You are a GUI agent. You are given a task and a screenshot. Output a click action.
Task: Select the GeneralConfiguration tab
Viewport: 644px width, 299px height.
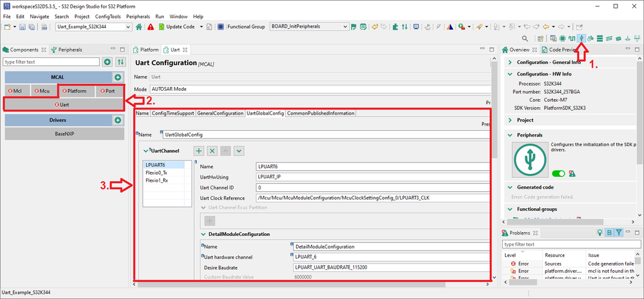click(220, 113)
